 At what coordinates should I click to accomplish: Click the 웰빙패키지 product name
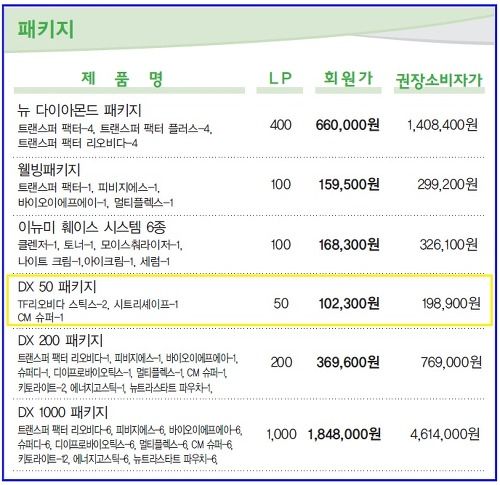point(49,170)
